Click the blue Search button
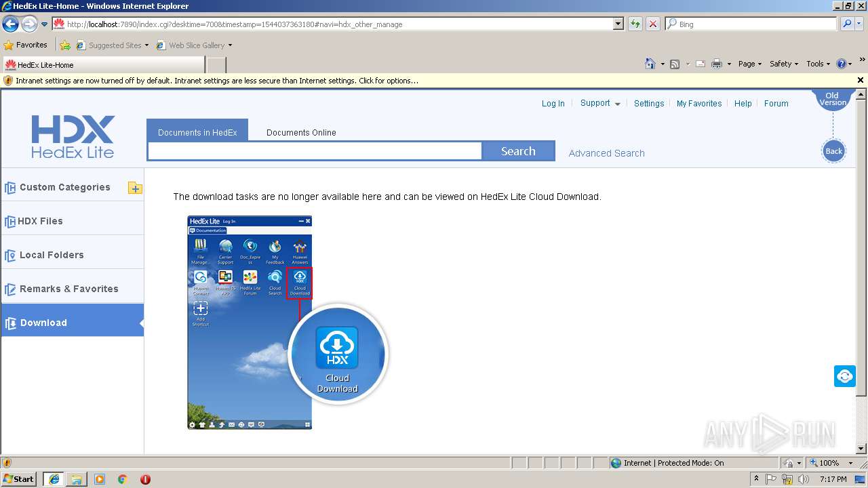Image resolution: width=868 pixels, height=488 pixels. (518, 151)
